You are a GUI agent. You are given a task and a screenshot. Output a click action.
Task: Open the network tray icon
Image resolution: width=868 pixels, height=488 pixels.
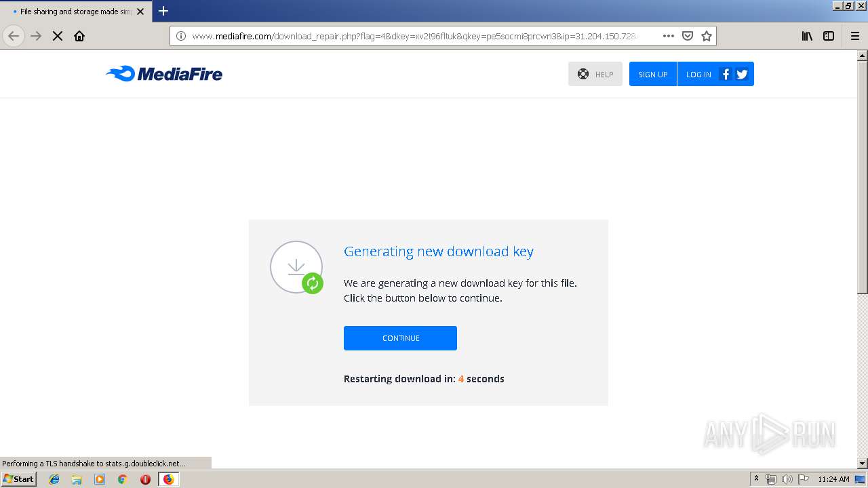pyautogui.click(x=771, y=479)
